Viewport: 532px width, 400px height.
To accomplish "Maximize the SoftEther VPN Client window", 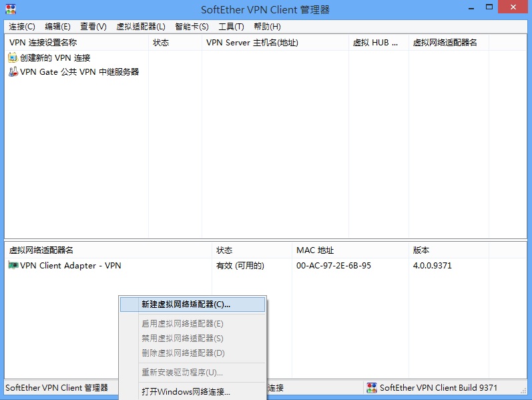I will point(489,7).
